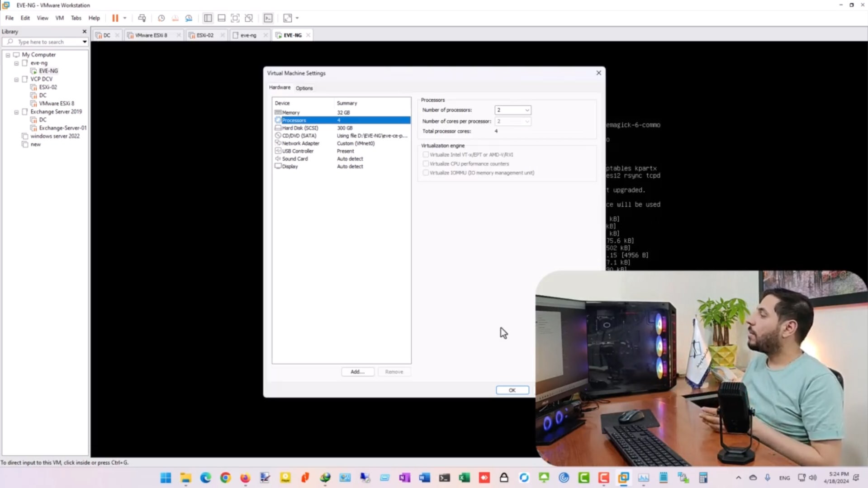This screenshot has height=488, width=868.
Task: Click the Remove hardware button
Action: point(394,372)
